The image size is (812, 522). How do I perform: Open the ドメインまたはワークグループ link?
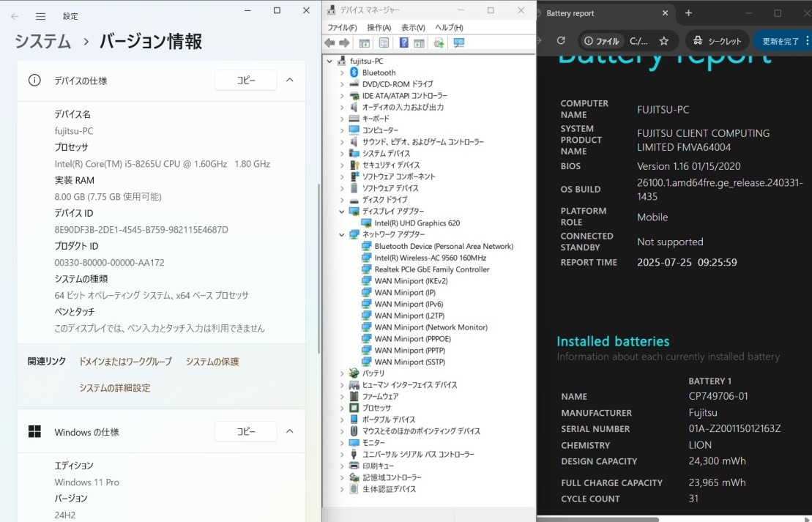click(125, 362)
